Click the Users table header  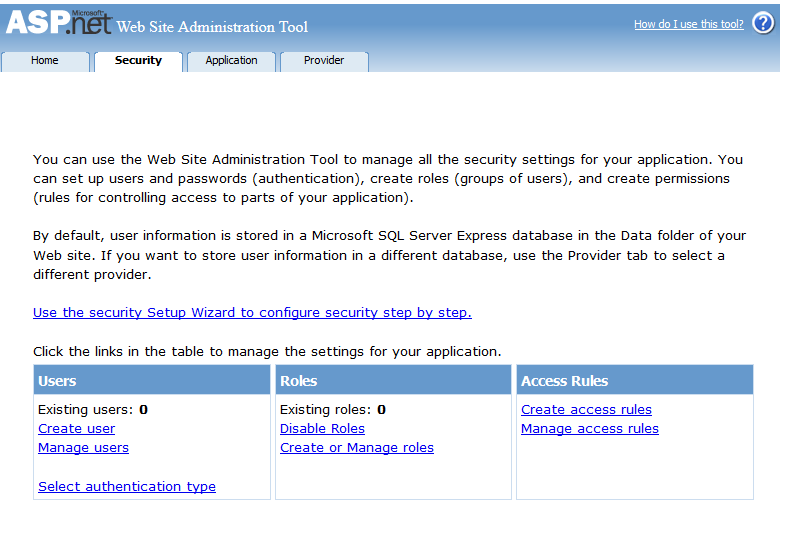point(57,381)
